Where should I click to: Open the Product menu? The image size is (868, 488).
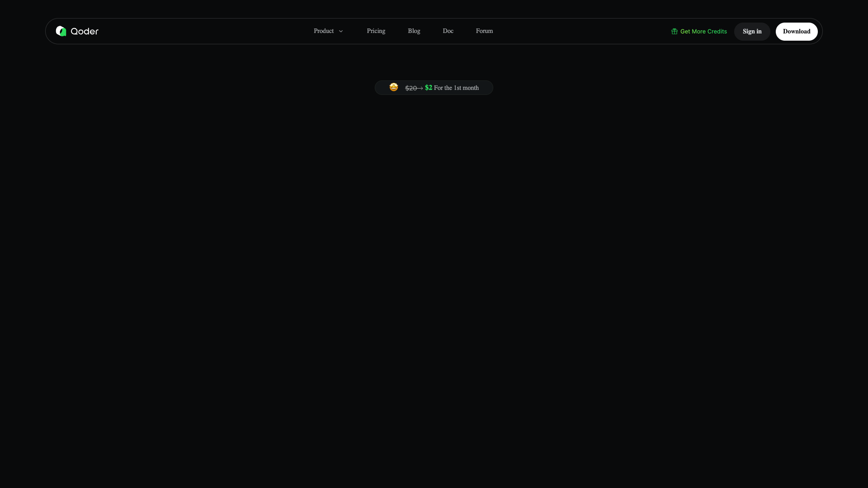(x=324, y=31)
